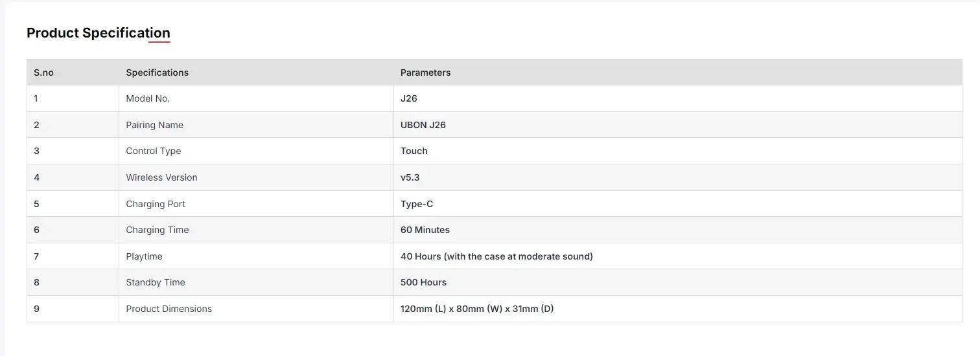Select the Charging Port label
Viewport: 980px width, 356px height.
(x=156, y=204)
